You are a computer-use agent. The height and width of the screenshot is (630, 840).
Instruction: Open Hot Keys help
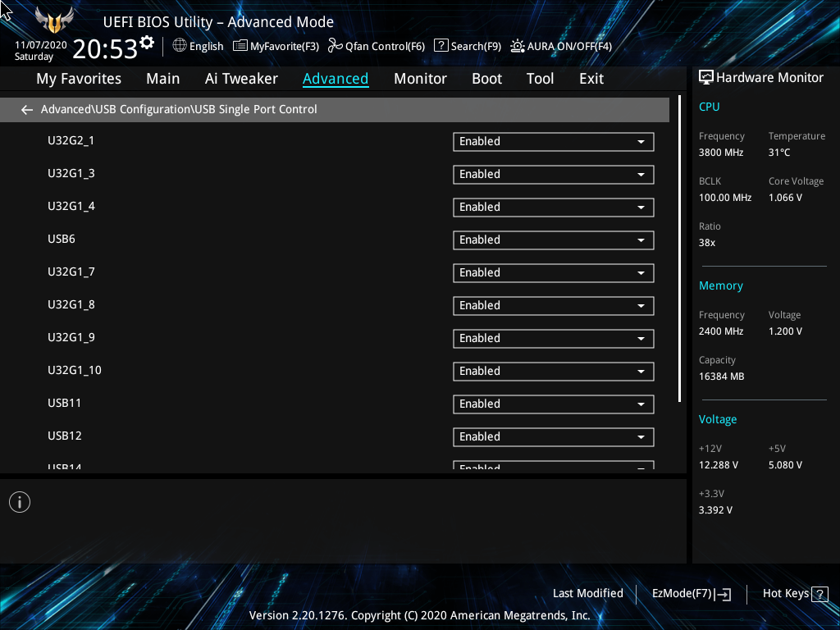[x=795, y=594]
